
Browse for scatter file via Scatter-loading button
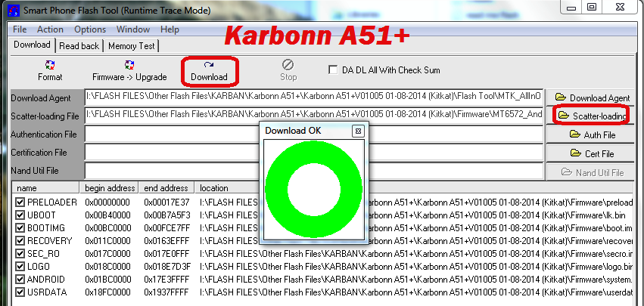point(590,116)
